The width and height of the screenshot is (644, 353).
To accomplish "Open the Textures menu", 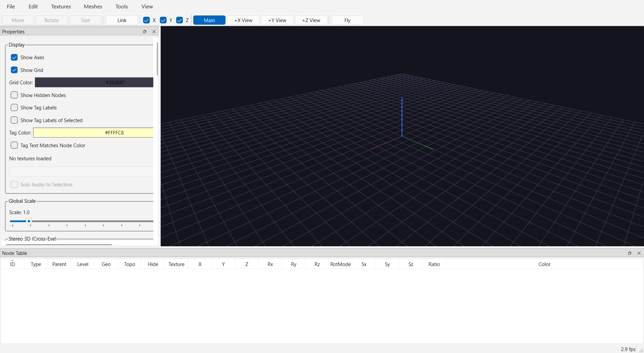I will 61,6.
